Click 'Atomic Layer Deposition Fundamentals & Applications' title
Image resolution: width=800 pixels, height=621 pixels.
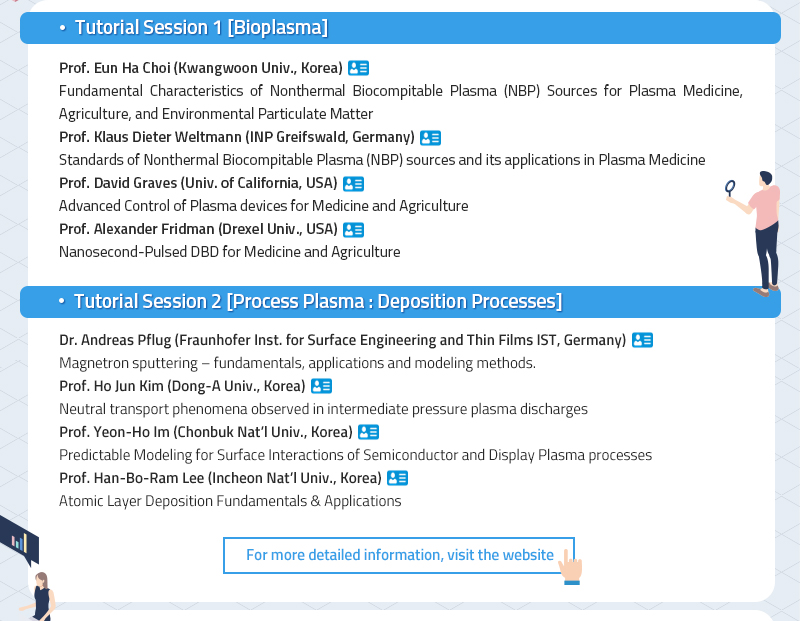pos(230,501)
